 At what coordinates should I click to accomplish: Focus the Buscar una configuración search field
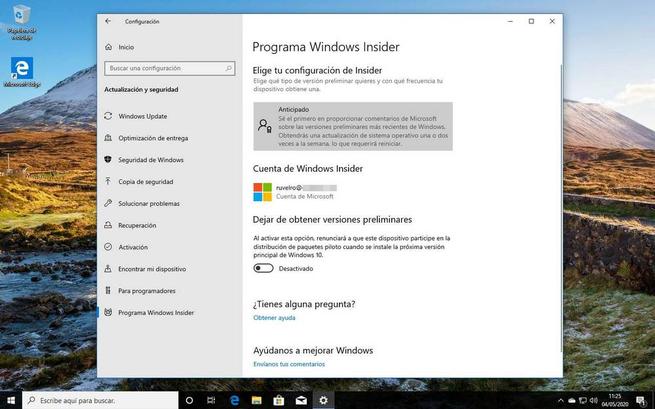[x=170, y=69]
